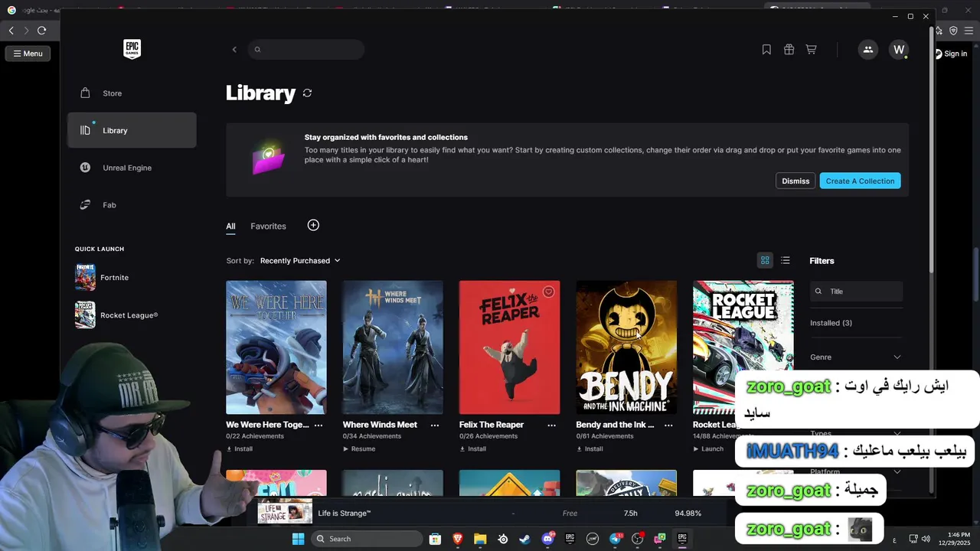The image size is (980, 551).
Task: Install We Were Here Together
Action: pos(240,449)
